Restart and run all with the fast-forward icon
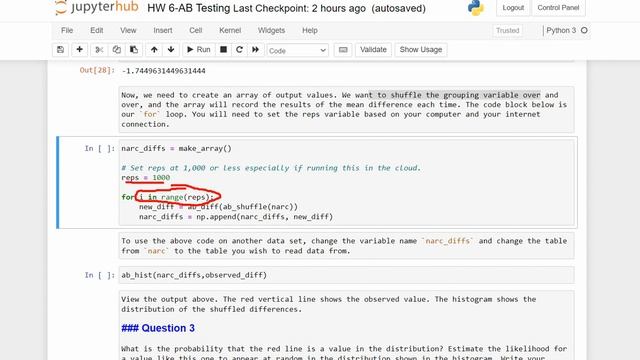The width and height of the screenshot is (640, 360). click(256, 50)
